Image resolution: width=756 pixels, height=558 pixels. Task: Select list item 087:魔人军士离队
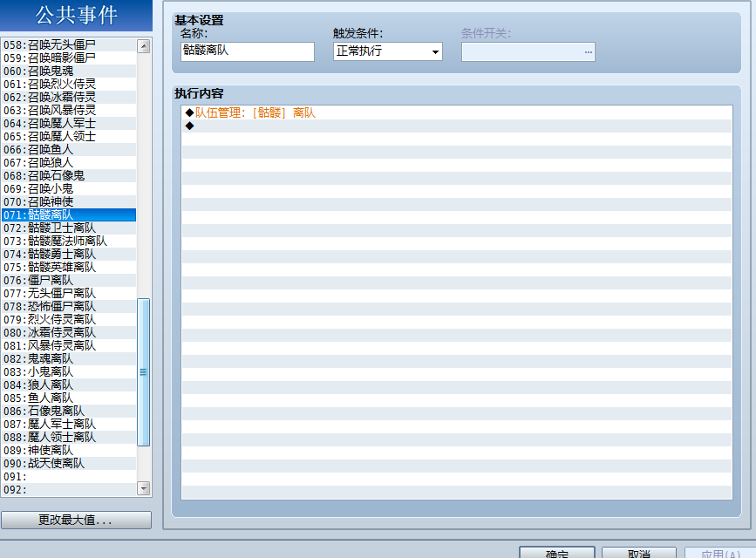pos(69,424)
